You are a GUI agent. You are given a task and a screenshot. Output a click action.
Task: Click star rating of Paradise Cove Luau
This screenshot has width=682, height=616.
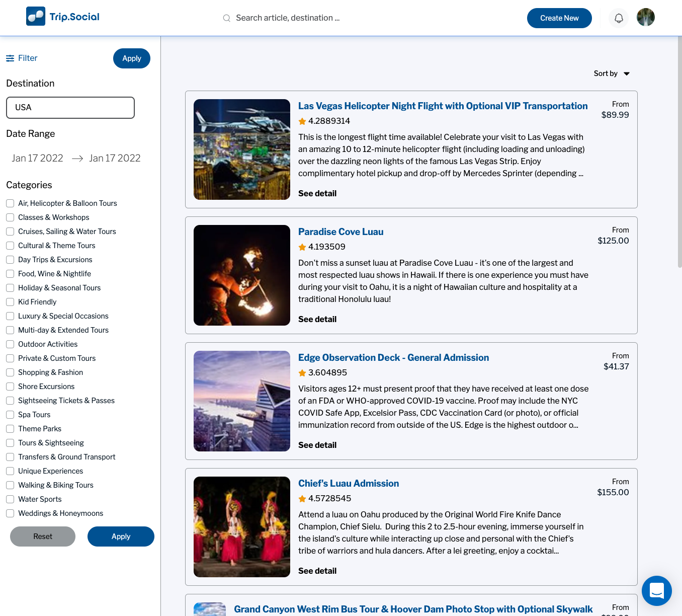[x=302, y=247]
